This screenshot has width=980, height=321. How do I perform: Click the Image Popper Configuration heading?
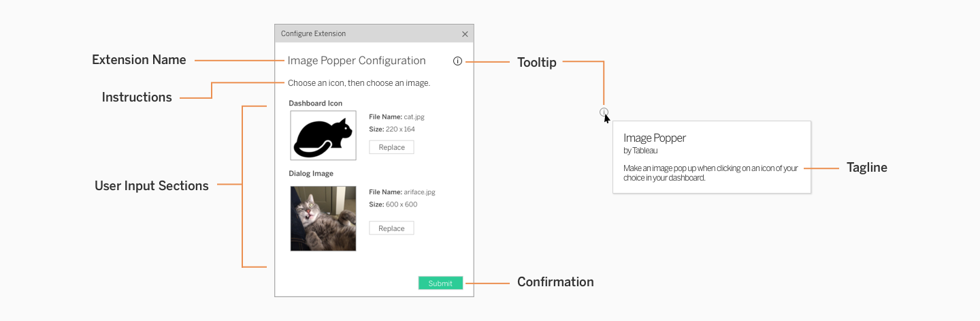tap(357, 61)
